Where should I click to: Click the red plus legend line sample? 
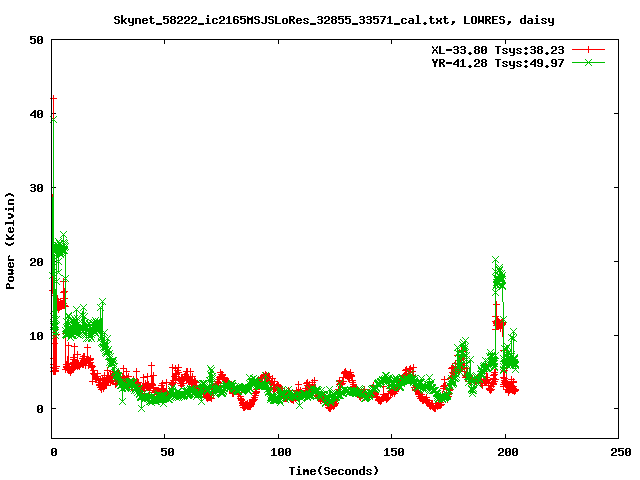pyautogui.click(x=588, y=50)
